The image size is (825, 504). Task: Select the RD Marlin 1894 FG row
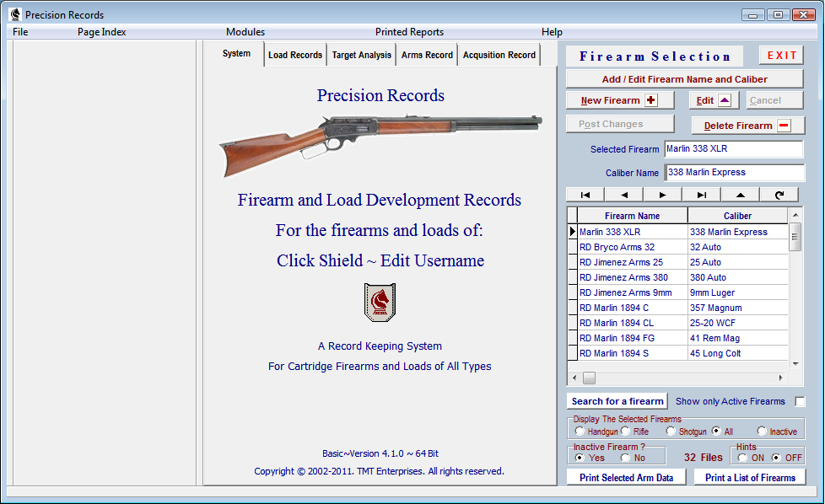(677, 339)
